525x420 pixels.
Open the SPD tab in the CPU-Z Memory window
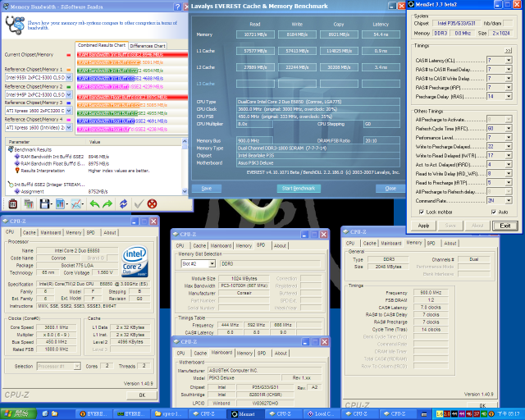pos(431,243)
